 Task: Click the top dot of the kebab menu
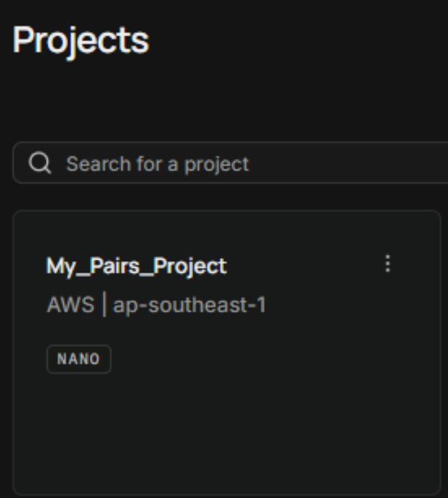[x=388, y=257]
